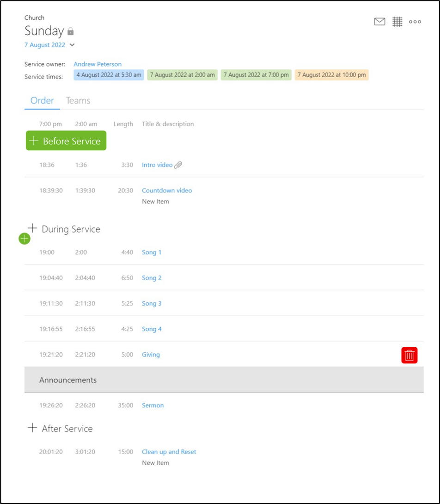The width and height of the screenshot is (440, 504).
Task: Open the Intro video item
Action: [x=157, y=165]
